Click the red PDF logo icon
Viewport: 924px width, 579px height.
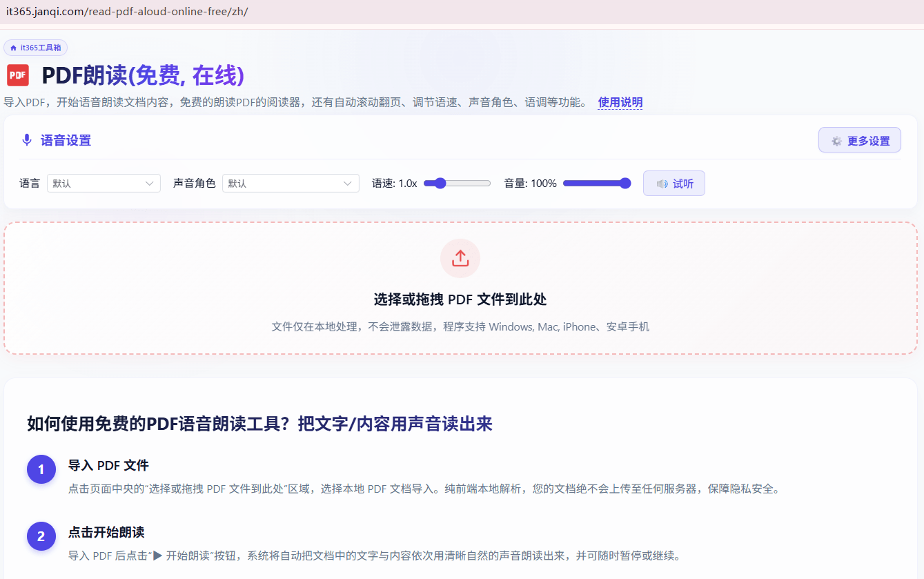pyautogui.click(x=18, y=75)
